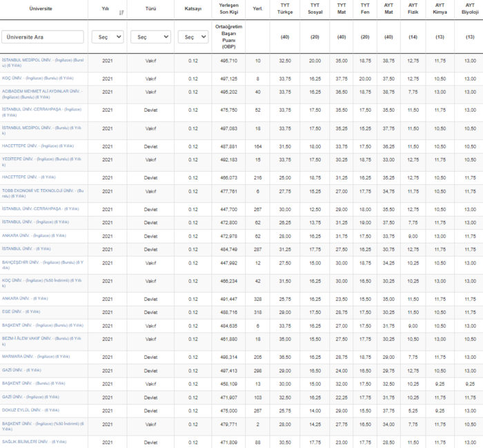This screenshot has width=483, height=448.
Task: Focus the Üniversite Ara search field
Action: (43, 37)
